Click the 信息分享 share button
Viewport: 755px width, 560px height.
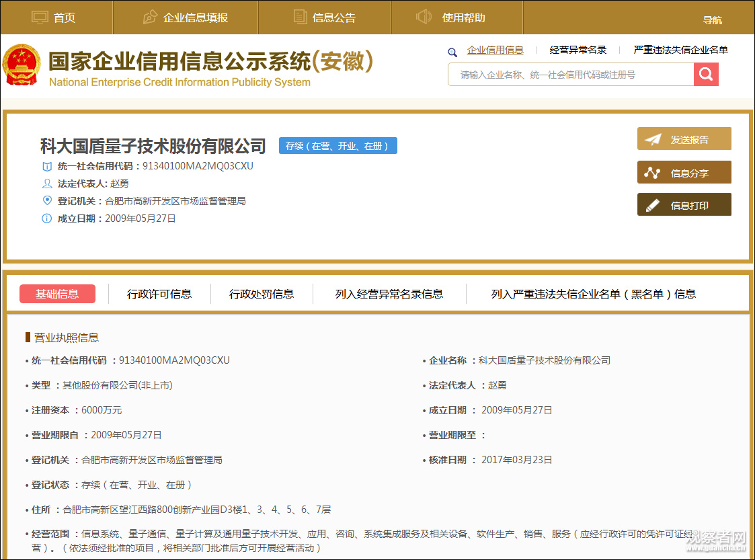click(684, 173)
